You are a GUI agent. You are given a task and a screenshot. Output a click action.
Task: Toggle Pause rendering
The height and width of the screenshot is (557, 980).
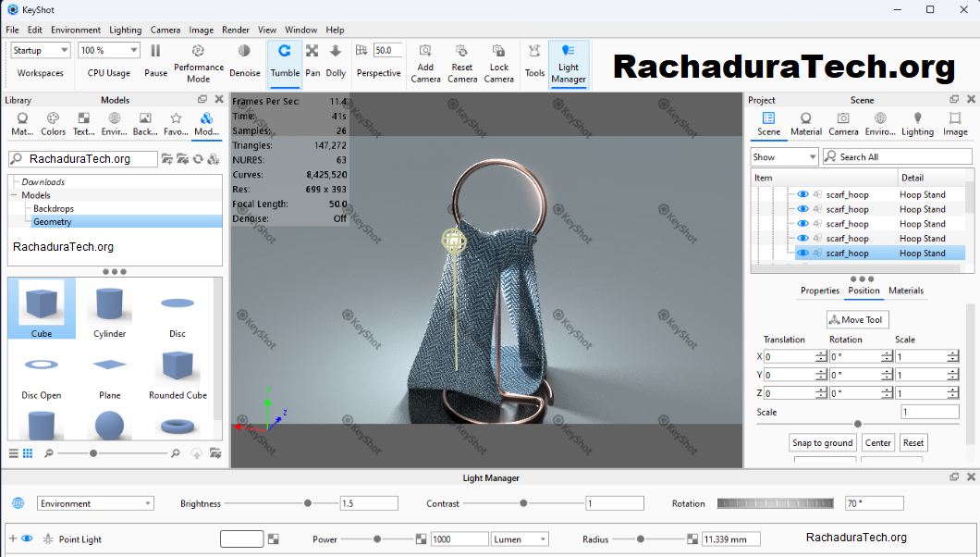click(155, 61)
